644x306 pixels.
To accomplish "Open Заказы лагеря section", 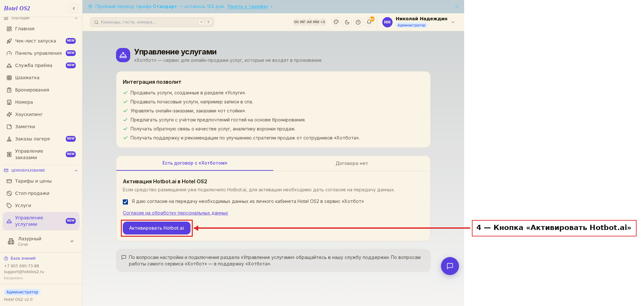I will point(41,139).
